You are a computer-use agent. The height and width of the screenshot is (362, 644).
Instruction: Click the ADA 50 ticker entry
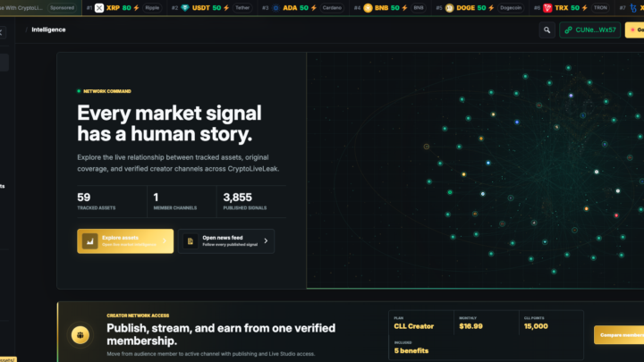(x=303, y=8)
